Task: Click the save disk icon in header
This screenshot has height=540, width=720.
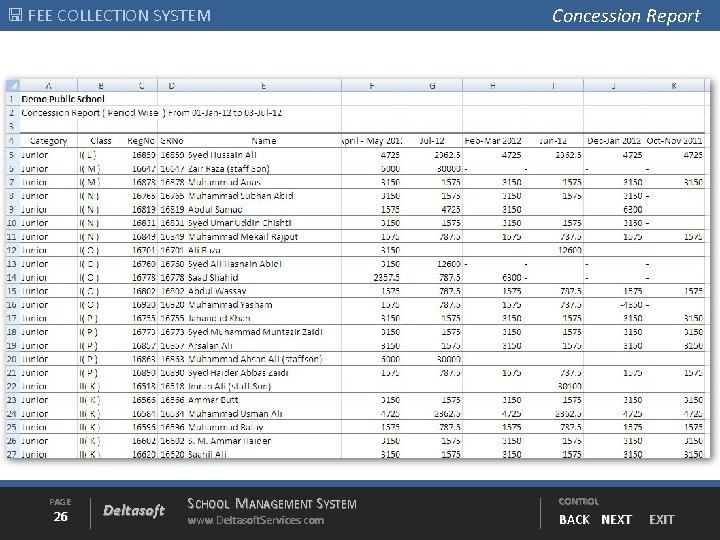Action: pos(15,15)
